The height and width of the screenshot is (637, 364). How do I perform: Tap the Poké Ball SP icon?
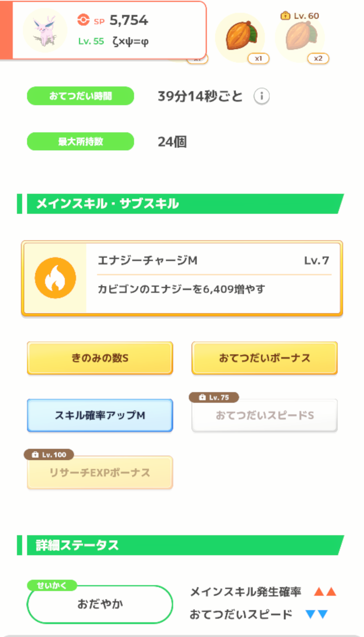coord(83,20)
